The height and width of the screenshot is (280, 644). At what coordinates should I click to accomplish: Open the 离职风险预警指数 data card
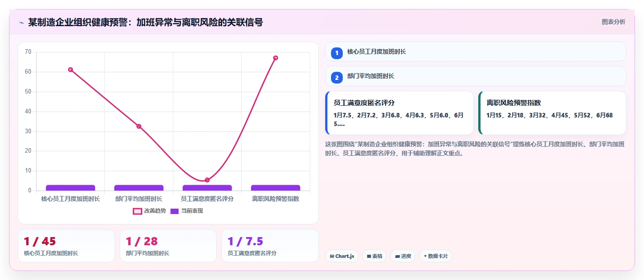click(552, 113)
